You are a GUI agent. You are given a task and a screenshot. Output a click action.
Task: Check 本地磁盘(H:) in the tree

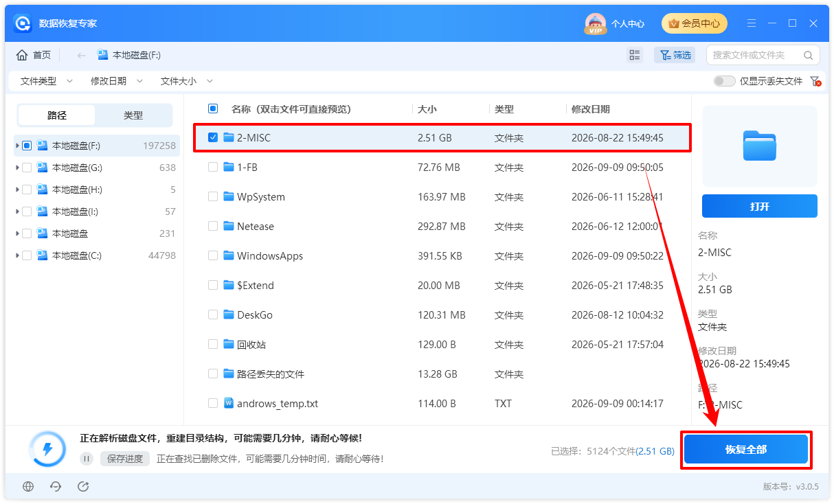(27, 190)
